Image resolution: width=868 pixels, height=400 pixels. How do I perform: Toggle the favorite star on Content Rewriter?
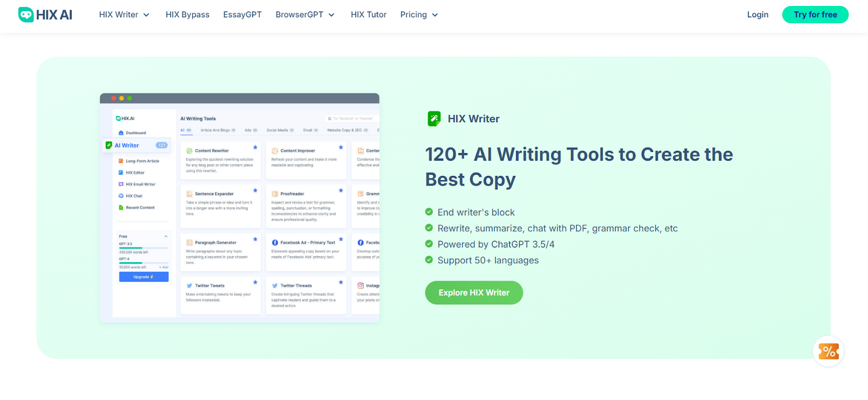(x=255, y=147)
